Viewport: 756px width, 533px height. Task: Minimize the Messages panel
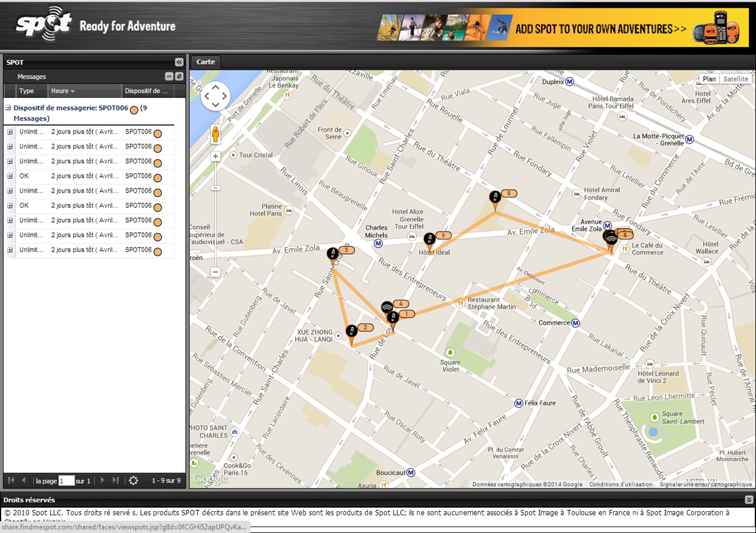169,76
